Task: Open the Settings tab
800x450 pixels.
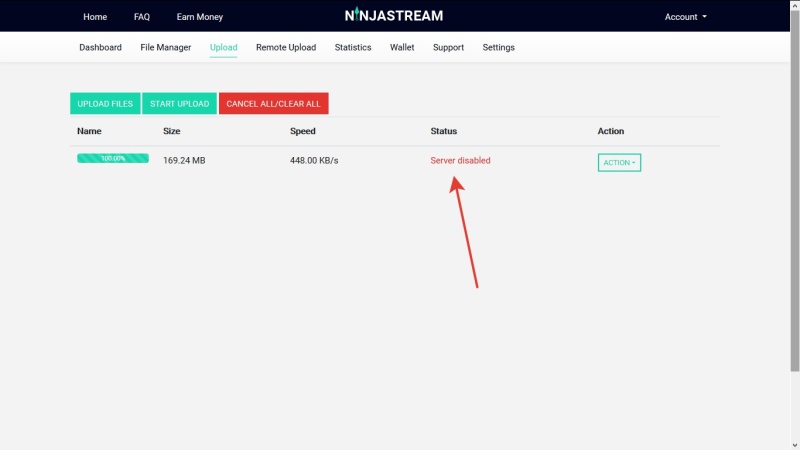Action: (x=499, y=47)
